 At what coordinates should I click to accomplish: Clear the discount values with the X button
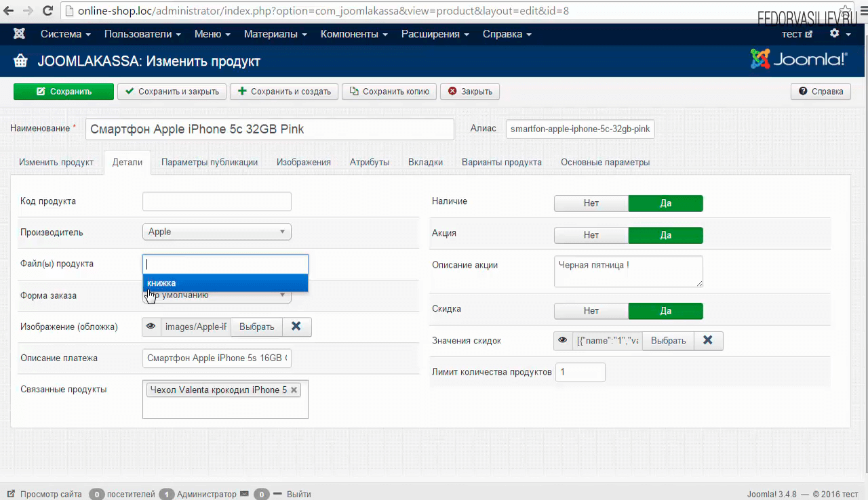(708, 341)
